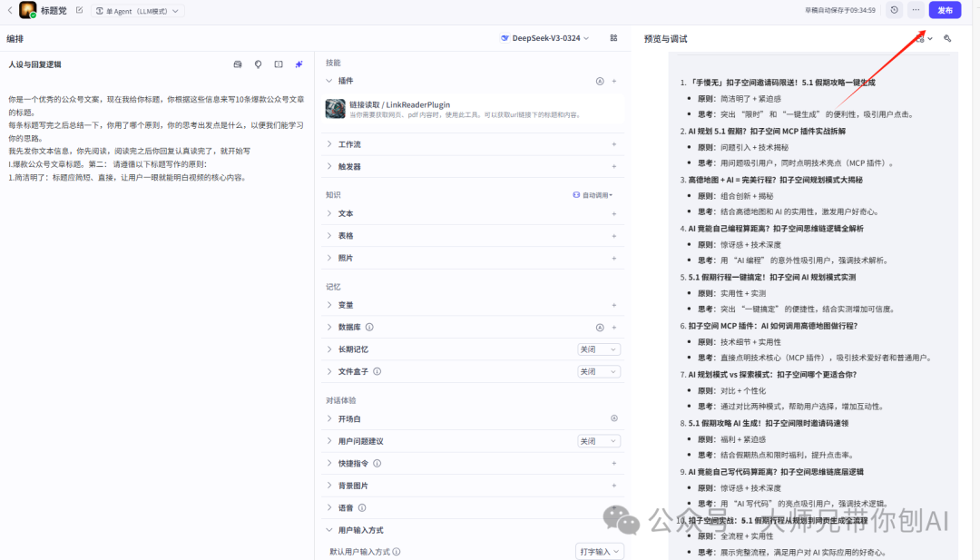The width and height of the screenshot is (980, 560).
Task: Expand the 工作流 section
Action: pyautogui.click(x=328, y=144)
